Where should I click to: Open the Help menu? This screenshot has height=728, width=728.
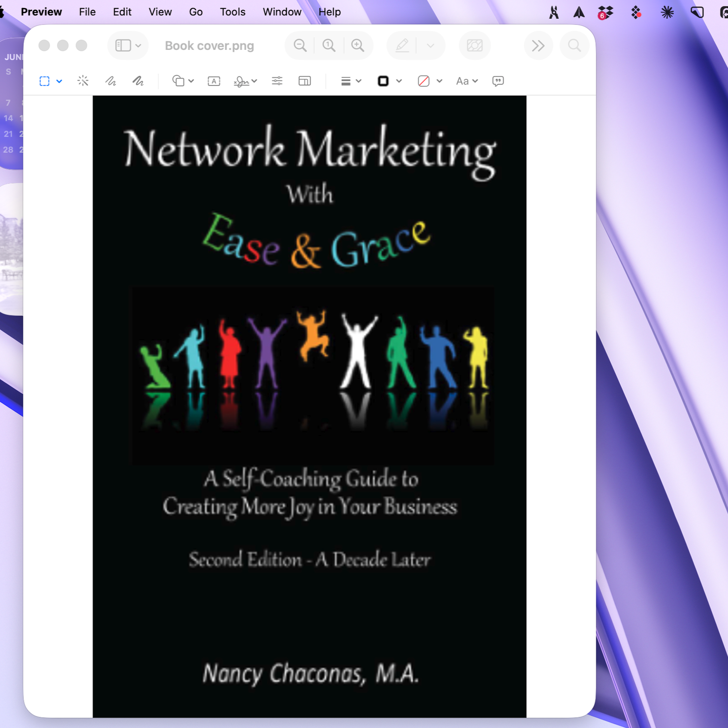point(330,12)
